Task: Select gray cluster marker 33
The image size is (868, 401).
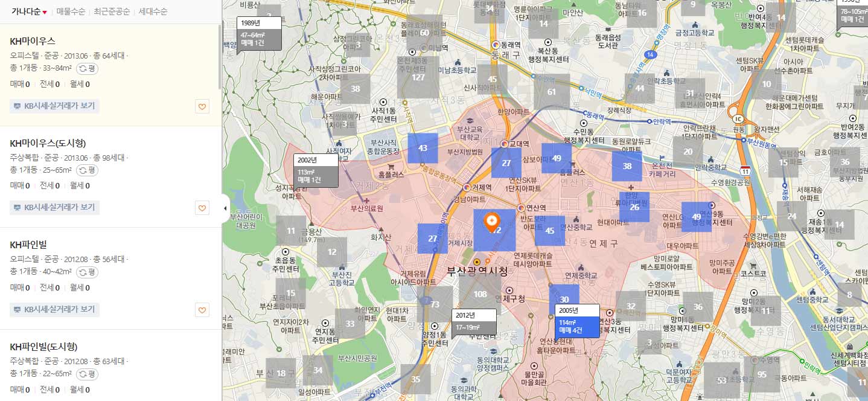Action: point(350,324)
